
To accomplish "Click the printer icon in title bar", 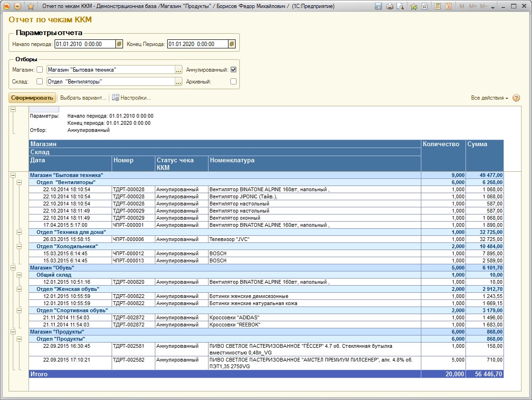I will tap(389, 6).
